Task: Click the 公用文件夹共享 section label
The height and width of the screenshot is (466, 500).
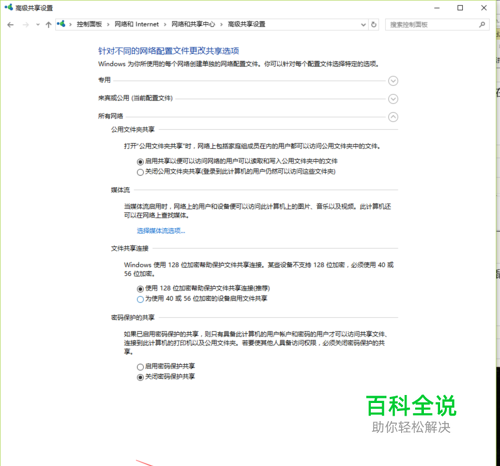Action: click(133, 129)
